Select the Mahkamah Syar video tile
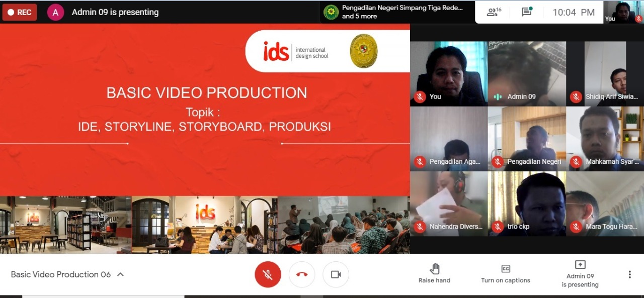Viewport: 644px width, 298px height. coord(605,138)
